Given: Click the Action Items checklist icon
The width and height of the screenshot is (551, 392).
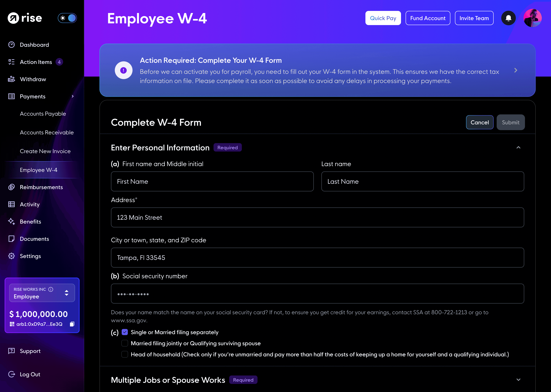Looking at the screenshot, I should point(11,62).
